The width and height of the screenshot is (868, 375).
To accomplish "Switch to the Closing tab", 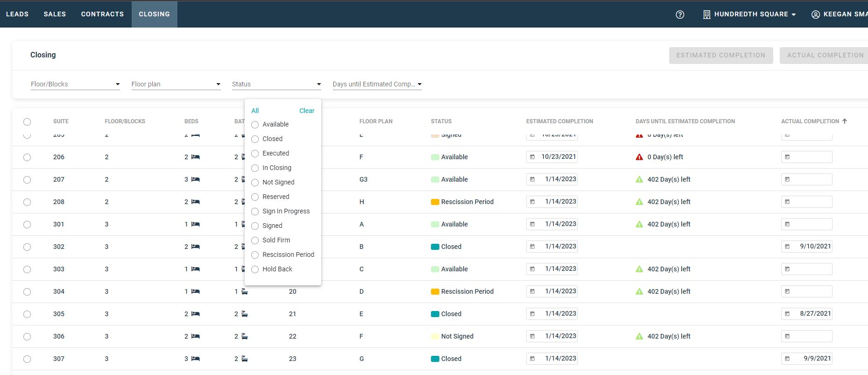I will click(154, 14).
